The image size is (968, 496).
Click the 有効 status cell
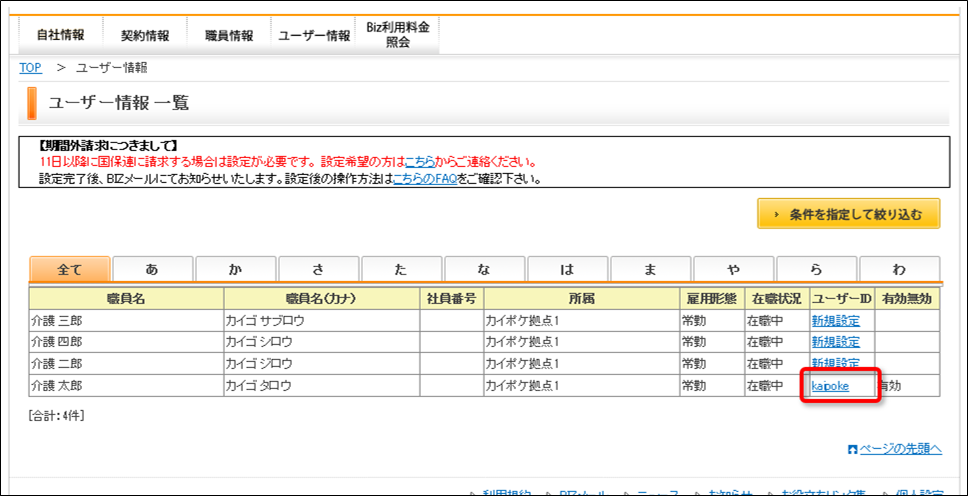(907, 386)
